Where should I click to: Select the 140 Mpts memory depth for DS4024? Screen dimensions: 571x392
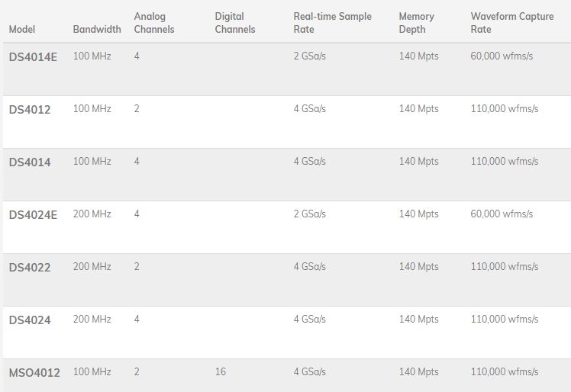click(418, 320)
